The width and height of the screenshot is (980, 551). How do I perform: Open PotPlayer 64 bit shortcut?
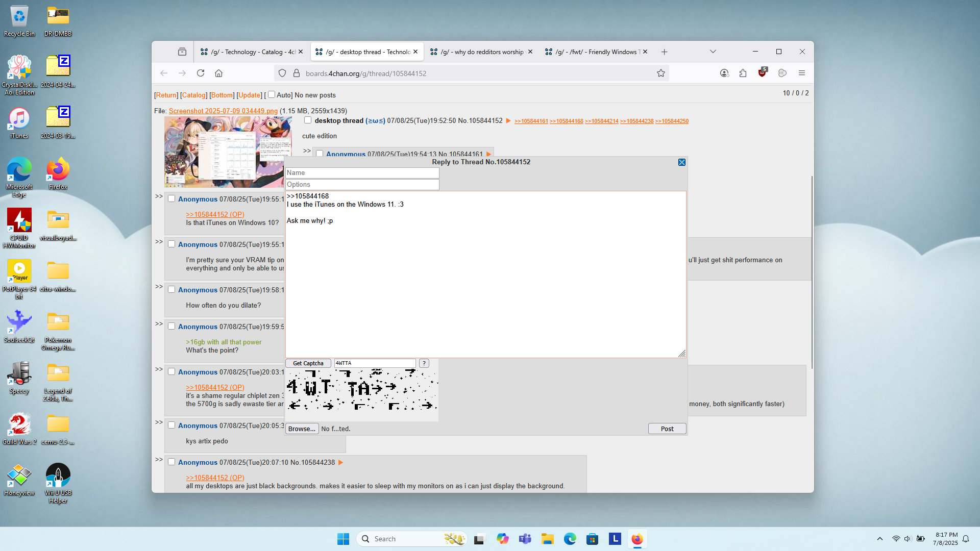click(x=19, y=279)
